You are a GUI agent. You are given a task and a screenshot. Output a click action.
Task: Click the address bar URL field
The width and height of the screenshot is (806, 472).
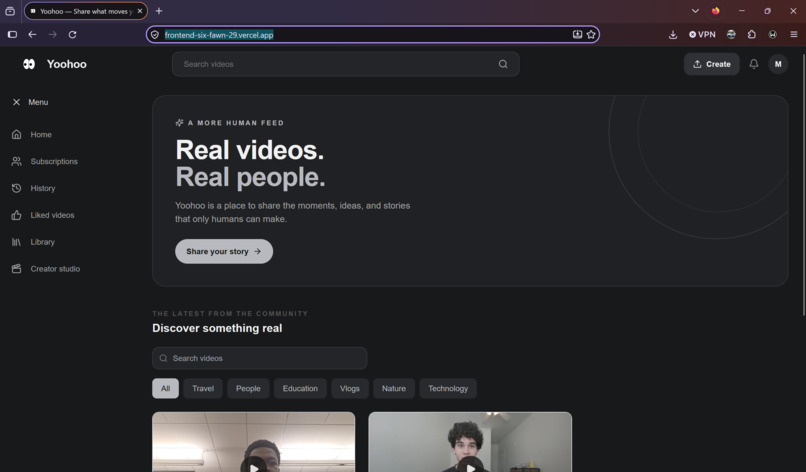(x=373, y=34)
